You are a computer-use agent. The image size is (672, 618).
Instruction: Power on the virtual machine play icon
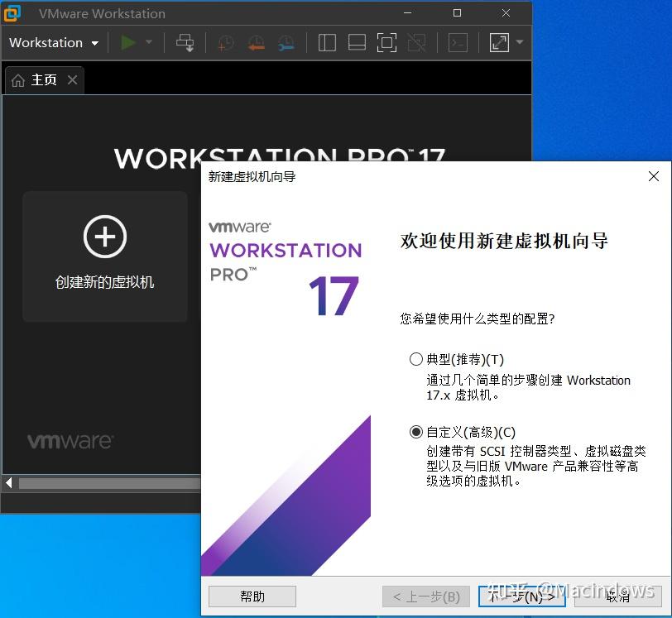(x=127, y=43)
